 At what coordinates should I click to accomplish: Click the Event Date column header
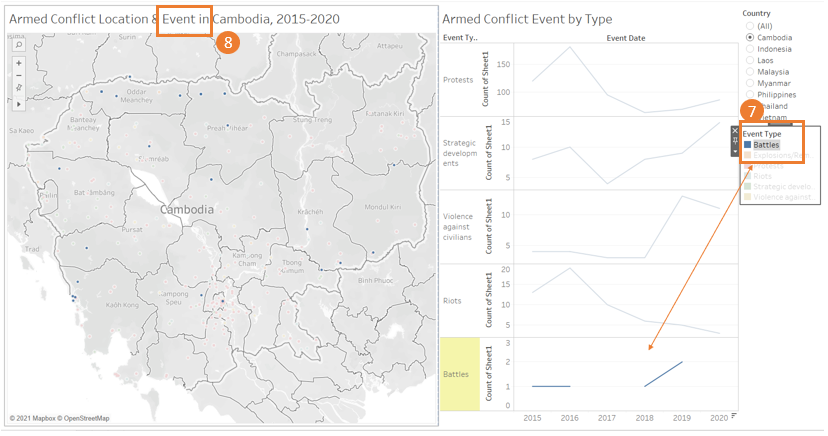tap(625, 37)
